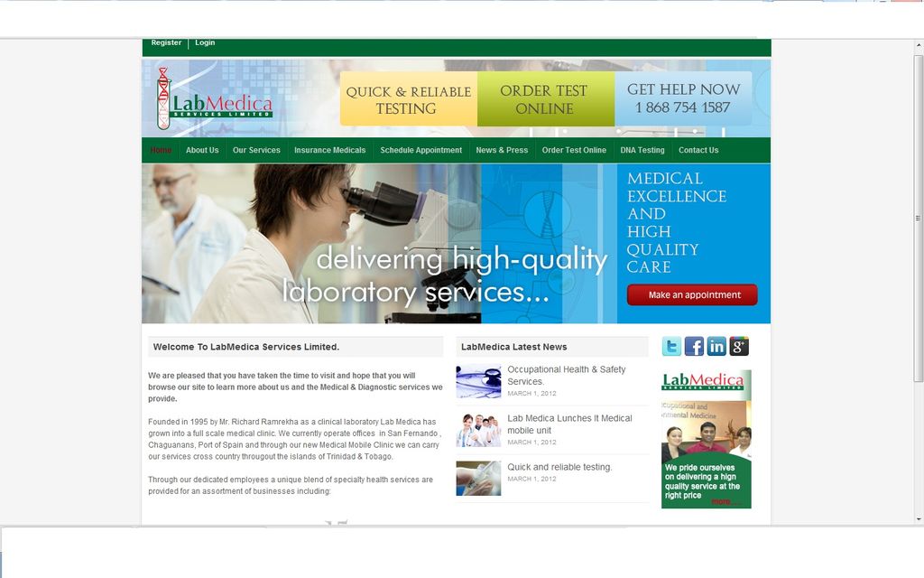Select Order Test Online in navigation bar
Viewport: 924px width, 578px height.
click(574, 150)
